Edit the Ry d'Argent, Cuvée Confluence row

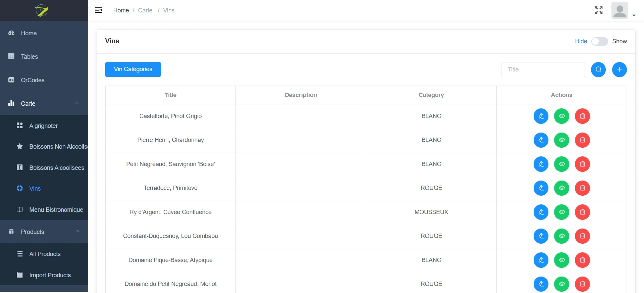[541, 212]
